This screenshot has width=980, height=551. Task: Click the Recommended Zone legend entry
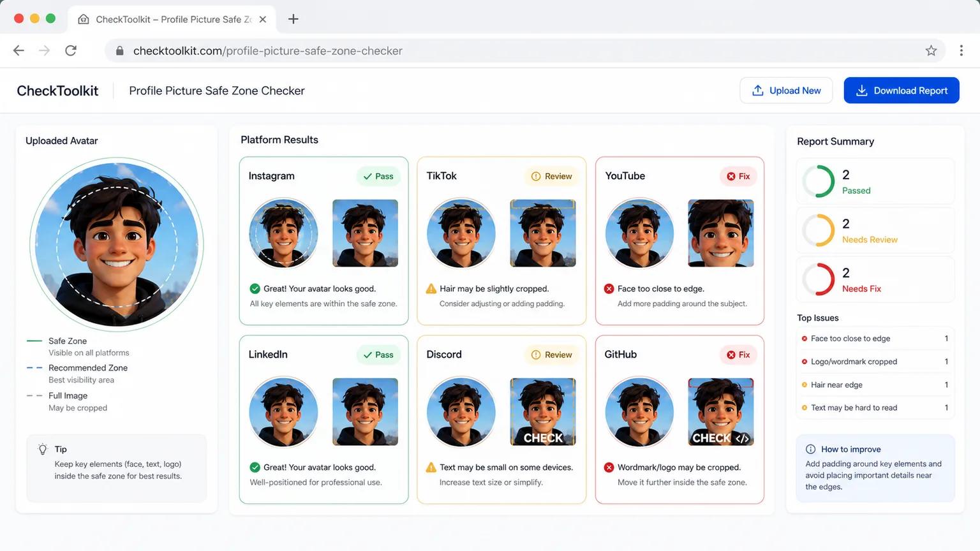point(77,374)
